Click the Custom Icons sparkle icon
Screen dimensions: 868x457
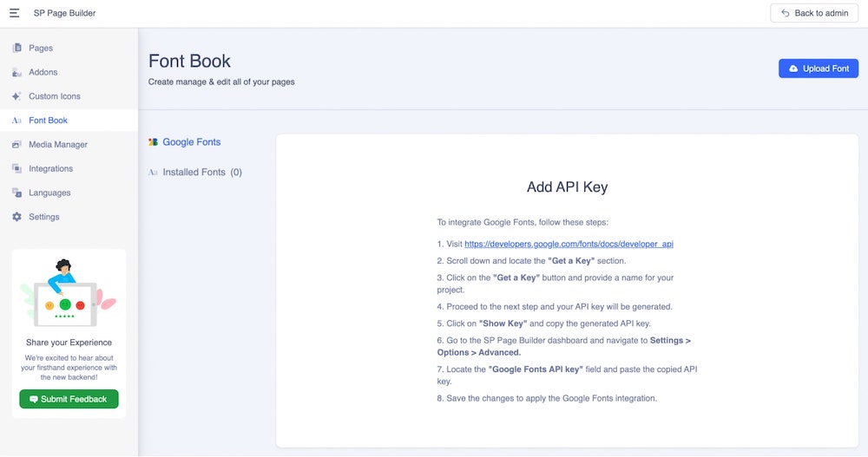click(x=16, y=96)
